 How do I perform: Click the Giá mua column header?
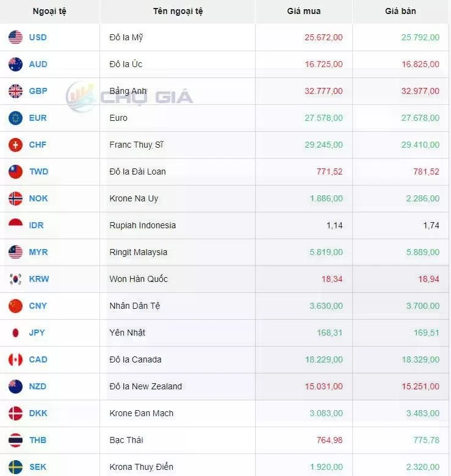[x=303, y=12]
